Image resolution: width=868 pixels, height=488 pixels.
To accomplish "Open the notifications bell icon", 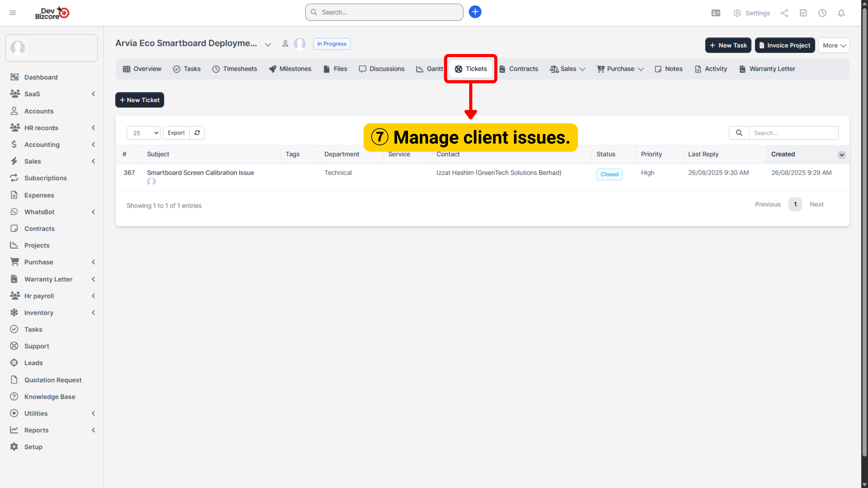I will [x=841, y=13].
